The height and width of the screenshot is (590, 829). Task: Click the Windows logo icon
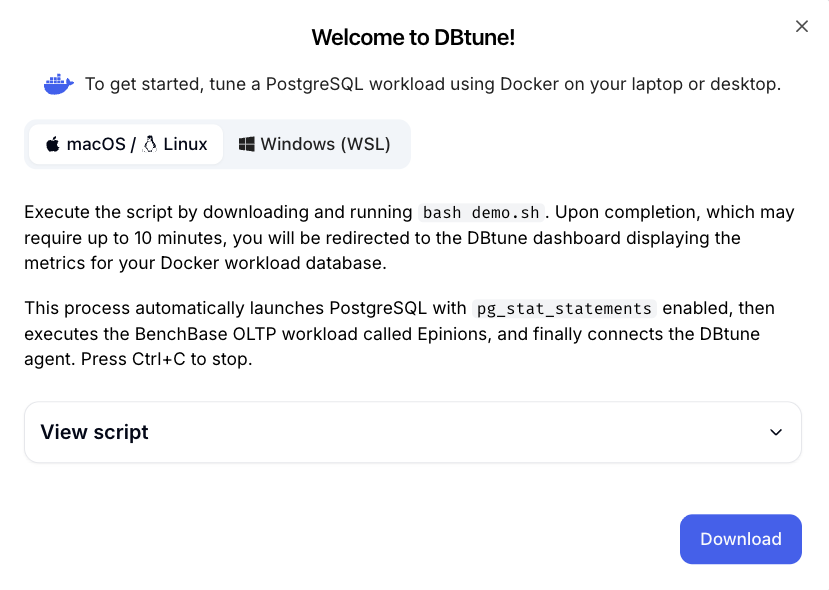coord(246,144)
